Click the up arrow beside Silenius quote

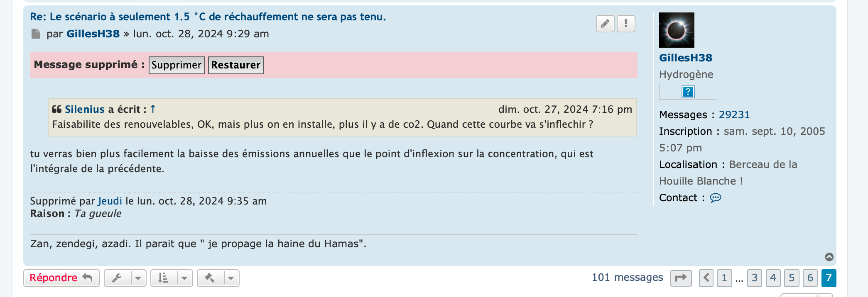(153, 109)
